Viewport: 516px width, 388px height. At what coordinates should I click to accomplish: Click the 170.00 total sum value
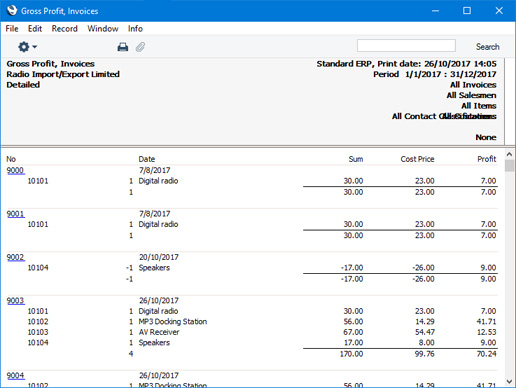coord(351,354)
